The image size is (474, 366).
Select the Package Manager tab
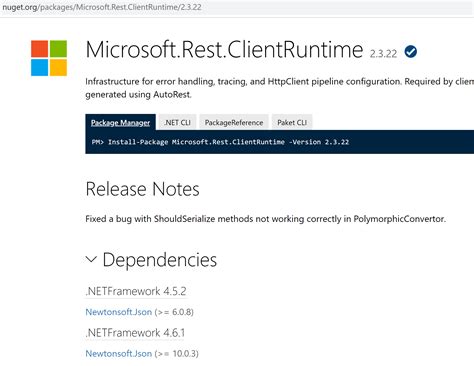pyautogui.click(x=120, y=122)
